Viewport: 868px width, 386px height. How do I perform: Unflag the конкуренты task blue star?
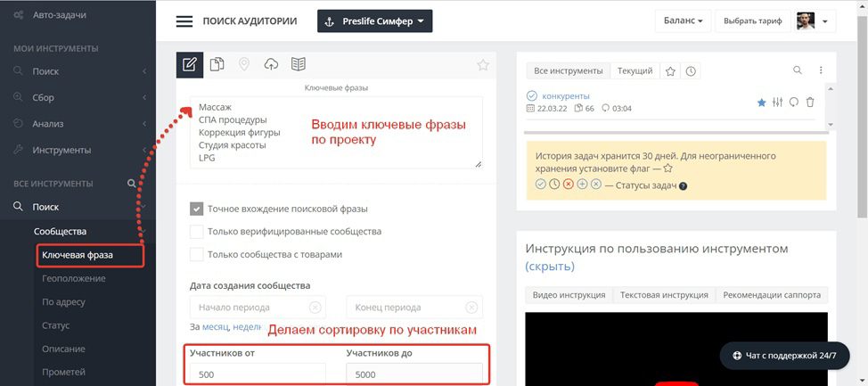click(x=761, y=102)
